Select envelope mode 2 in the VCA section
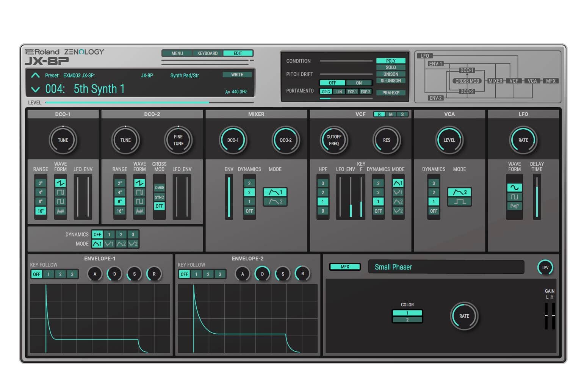 click(459, 192)
